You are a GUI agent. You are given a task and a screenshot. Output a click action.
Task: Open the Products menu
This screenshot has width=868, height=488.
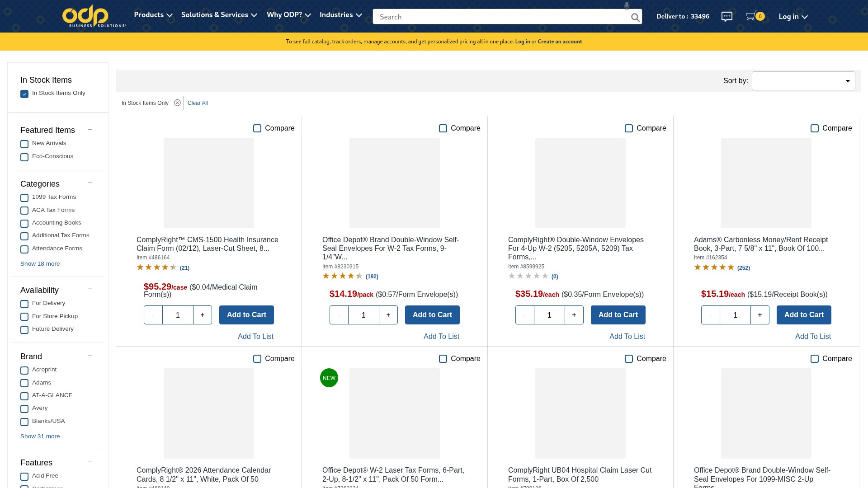tap(153, 15)
